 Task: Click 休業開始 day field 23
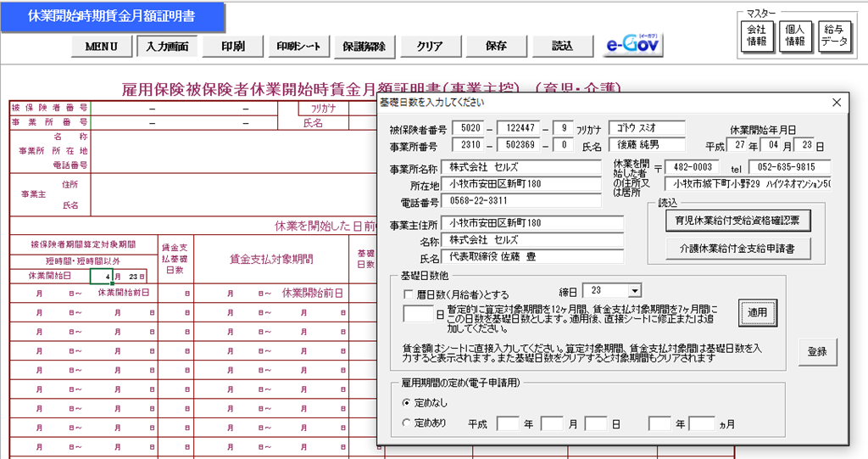(804, 145)
